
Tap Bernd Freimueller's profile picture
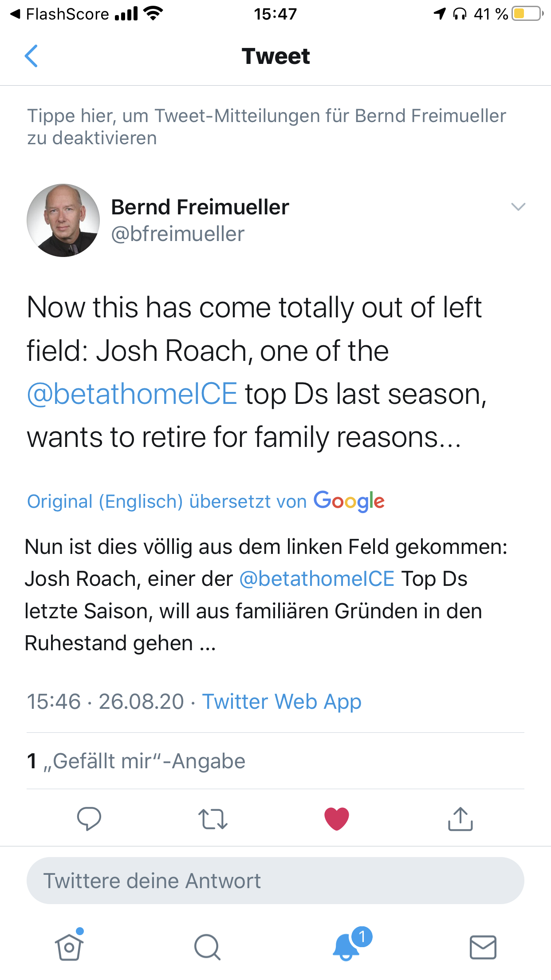click(x=63, y=220)
